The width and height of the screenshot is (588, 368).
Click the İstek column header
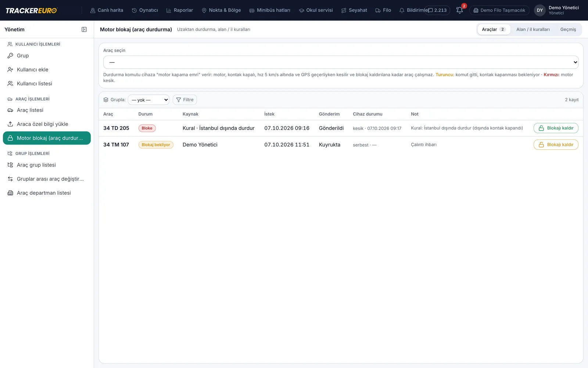click(x=269, y=114)
